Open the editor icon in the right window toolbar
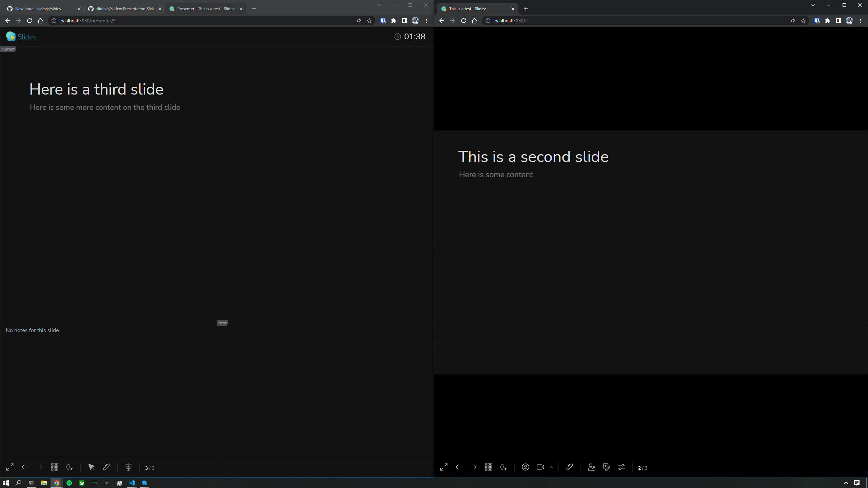The image size is (868, 488). pyautogui.click(x=606, y=467)
